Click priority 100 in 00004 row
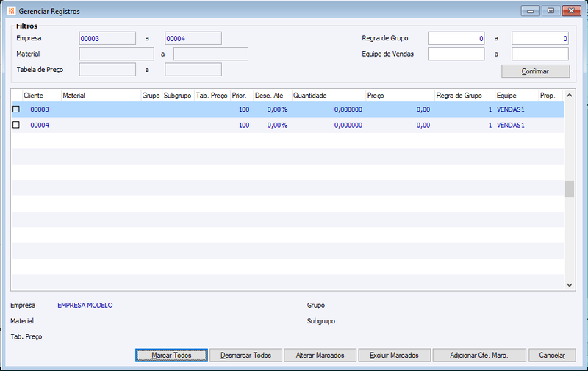The image size is (588, 371). click(244, 125)
